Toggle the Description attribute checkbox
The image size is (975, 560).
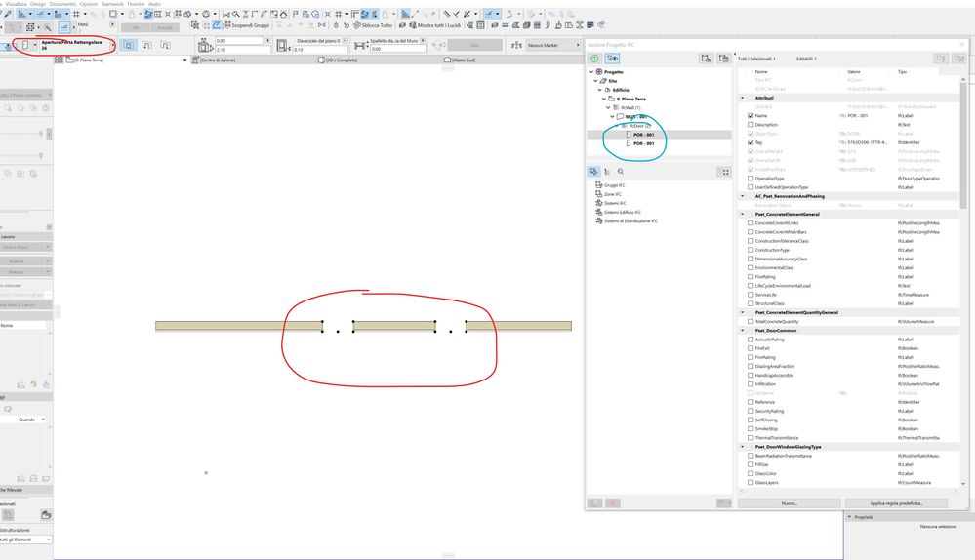pyautogui.click(x=751, y=124)
